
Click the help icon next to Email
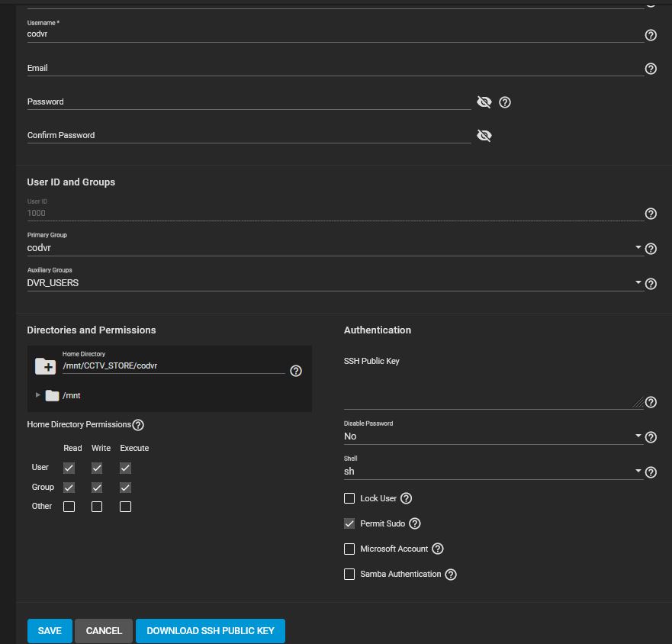click(x=651, y=69)
